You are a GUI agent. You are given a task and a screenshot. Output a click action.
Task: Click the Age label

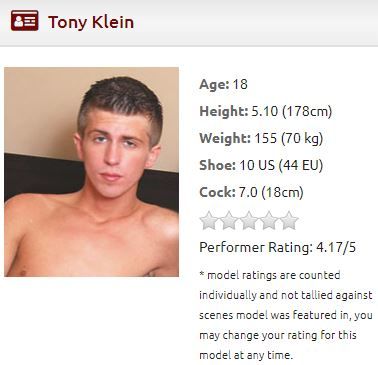pos(214,84)
